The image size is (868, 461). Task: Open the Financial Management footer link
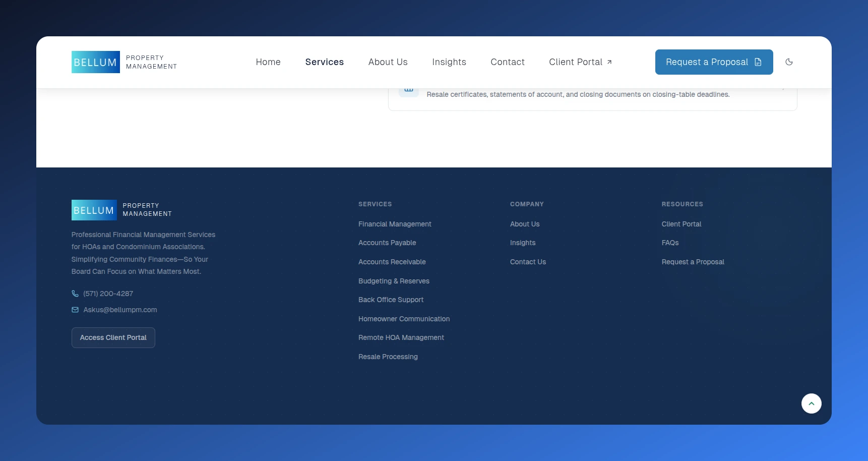(395, 224)
